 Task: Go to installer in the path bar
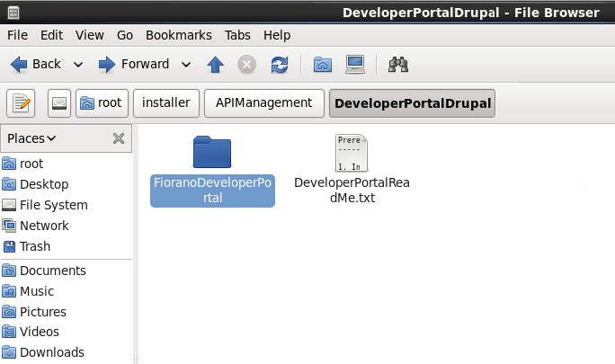(166, 103)
